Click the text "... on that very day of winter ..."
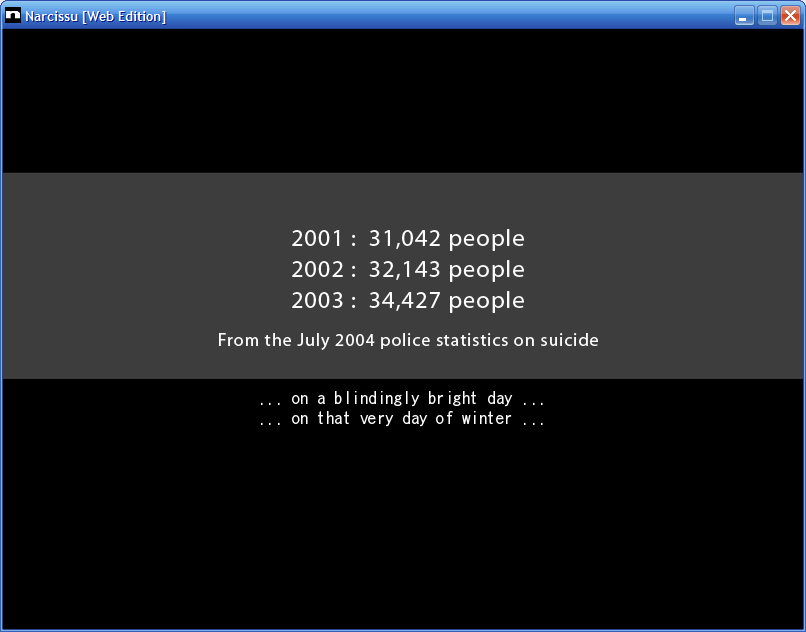The image size is (806, 632). (x=402, y=419)
